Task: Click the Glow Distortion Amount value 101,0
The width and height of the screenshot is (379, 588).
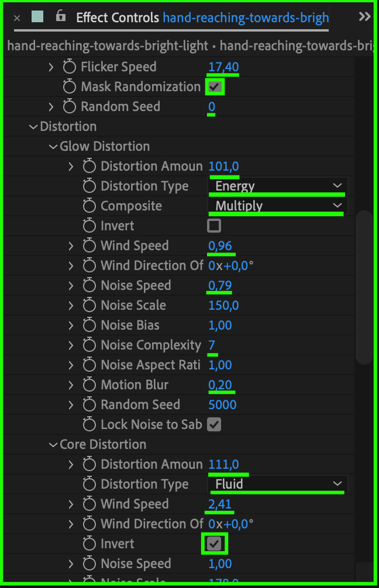Action: pyautogui.click(x=223, y=166)
